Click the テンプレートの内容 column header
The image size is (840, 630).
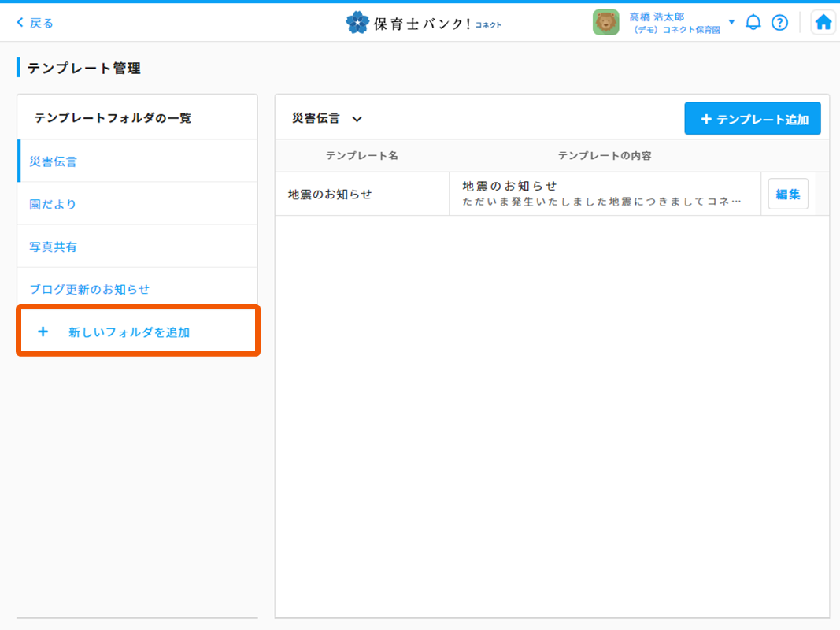pyautogui.click(x=605, y=156)
